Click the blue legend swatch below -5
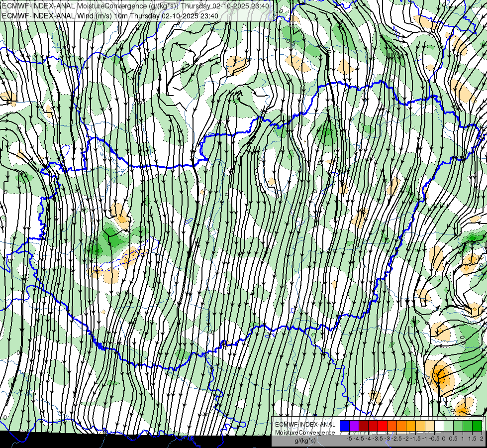Screen dimensions: 487x448 pyautogui.click(x=345, y=426)
